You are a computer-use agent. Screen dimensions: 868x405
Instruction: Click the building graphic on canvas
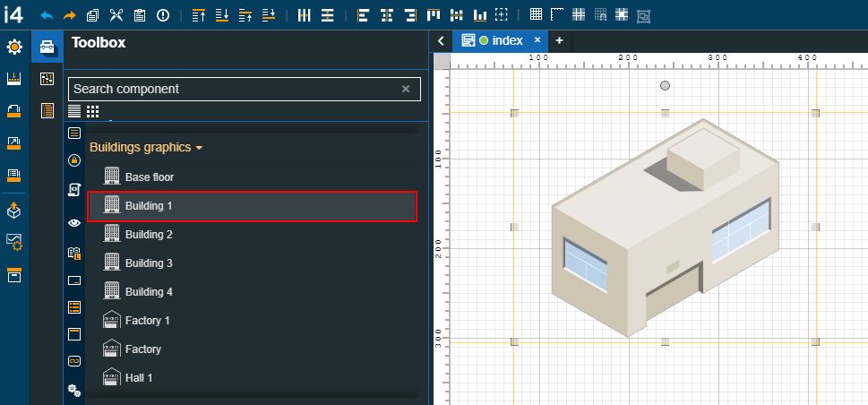tap(665, 228)
